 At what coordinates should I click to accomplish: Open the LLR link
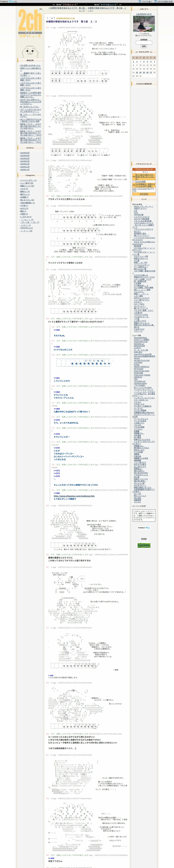(135, 211)
